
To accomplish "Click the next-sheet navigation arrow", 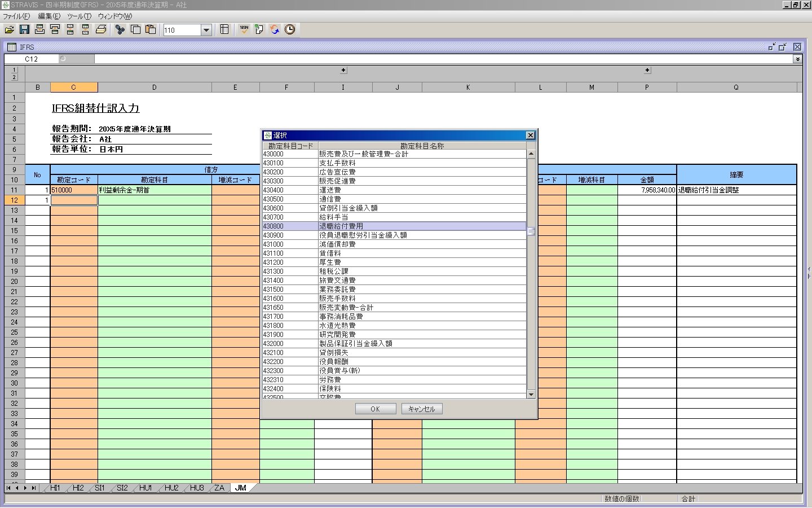I will tap(25, 488).
